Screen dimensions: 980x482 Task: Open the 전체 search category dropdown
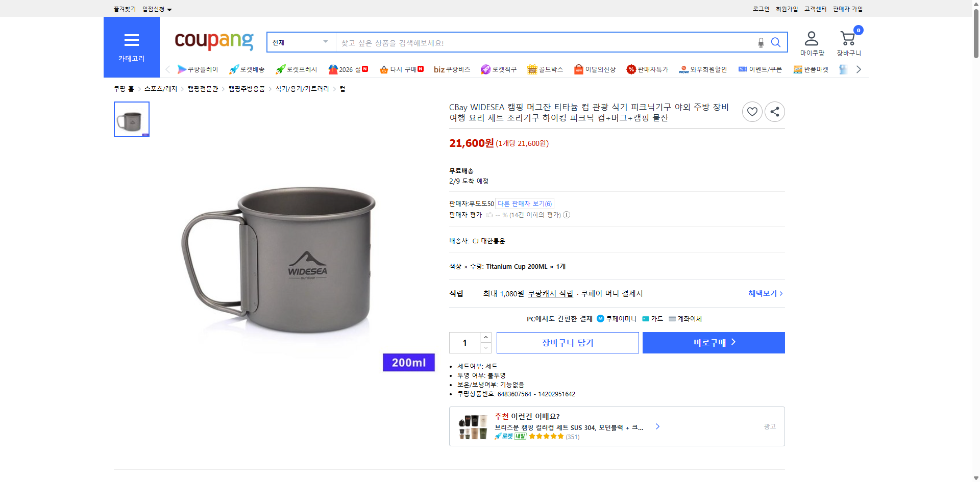point(300,42)
